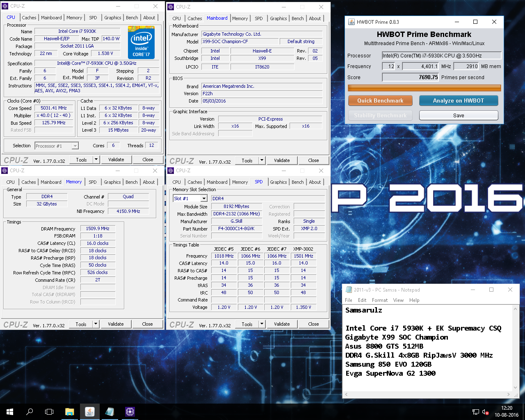The width and height of the screenshot is (525, 420).
Task: Click Analyze on HWBOT button
Action: 459,100
